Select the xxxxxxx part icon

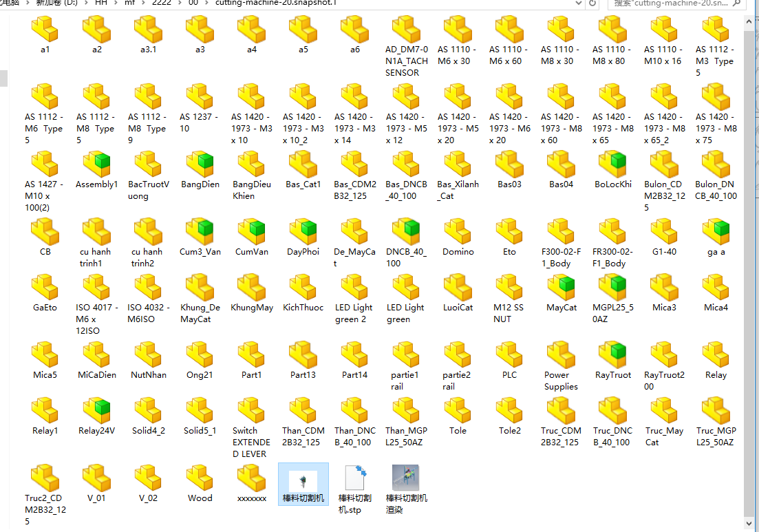pos(251,478)
